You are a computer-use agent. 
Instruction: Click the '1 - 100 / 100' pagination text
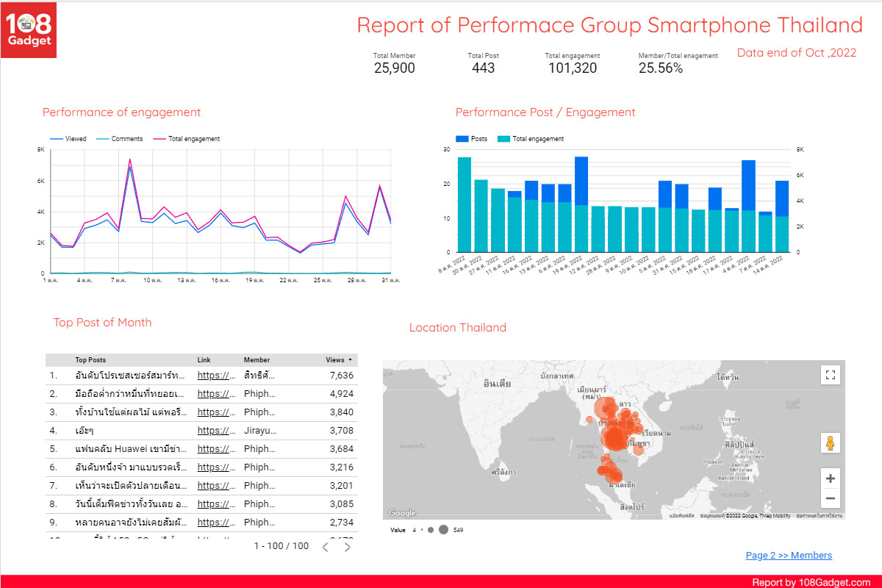282,546
